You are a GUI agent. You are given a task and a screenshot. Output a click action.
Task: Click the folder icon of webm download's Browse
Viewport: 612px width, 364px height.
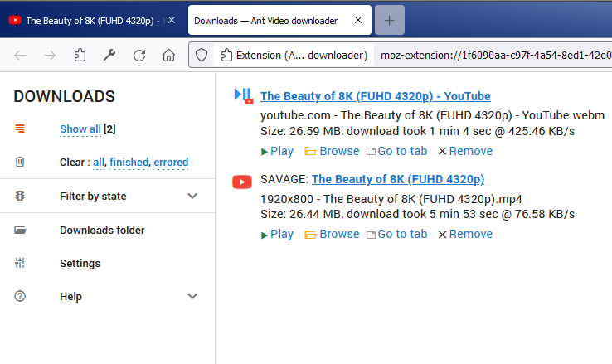click(x=310, y=152)
